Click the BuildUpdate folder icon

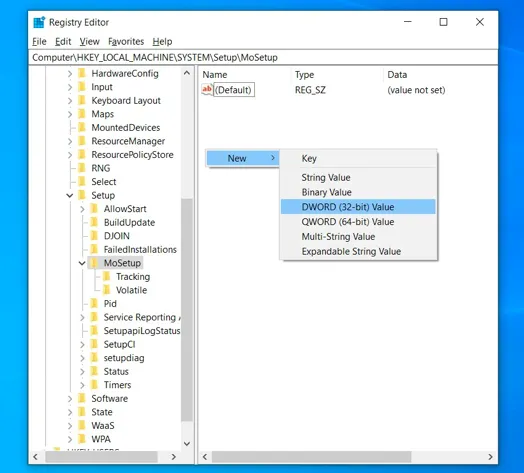coord(94,222)
